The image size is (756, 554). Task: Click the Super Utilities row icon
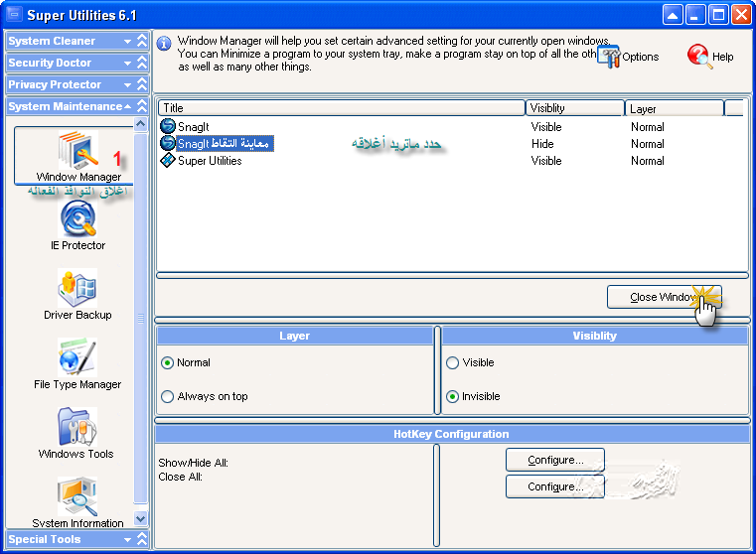click(x=167, y=160)
